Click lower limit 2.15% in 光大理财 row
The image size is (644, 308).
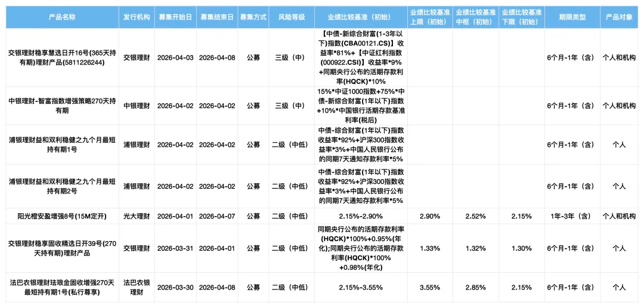[x=522, y=216]
